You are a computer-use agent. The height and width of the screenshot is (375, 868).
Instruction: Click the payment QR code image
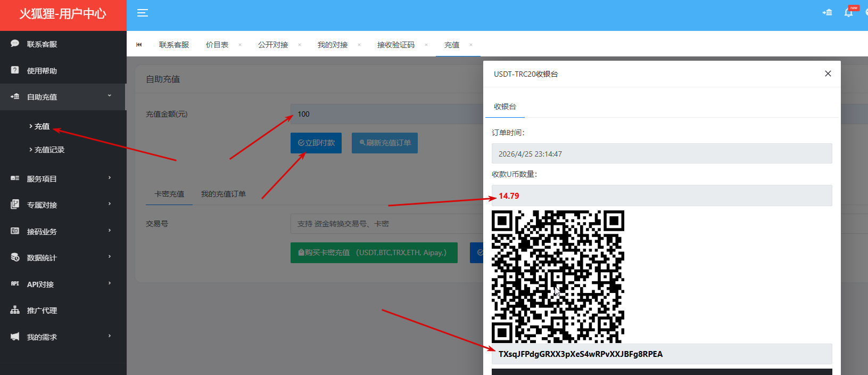coord(558,276)
